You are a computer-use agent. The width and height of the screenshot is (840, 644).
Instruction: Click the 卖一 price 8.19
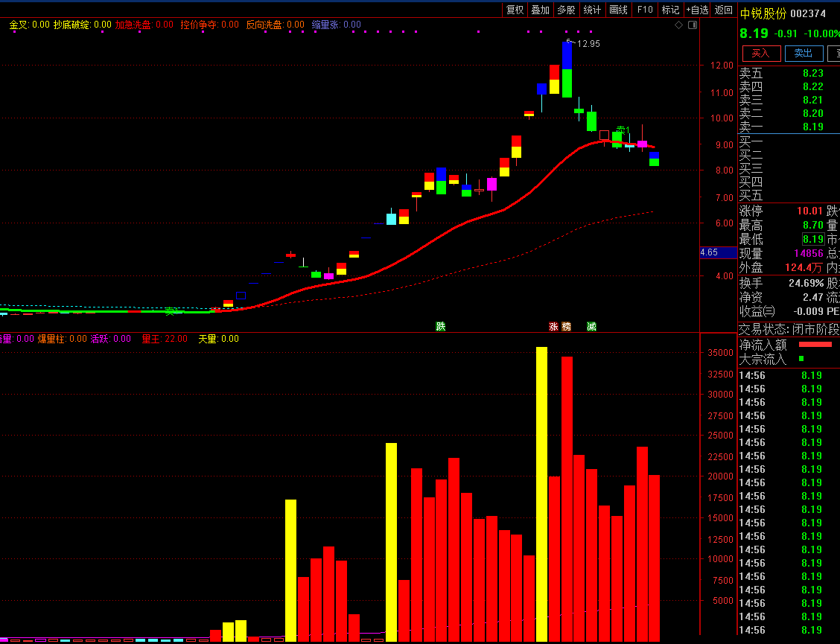[812, 127]
